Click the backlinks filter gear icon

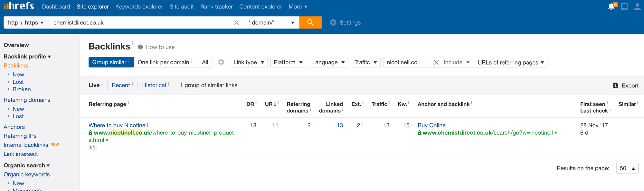(221, 62)
